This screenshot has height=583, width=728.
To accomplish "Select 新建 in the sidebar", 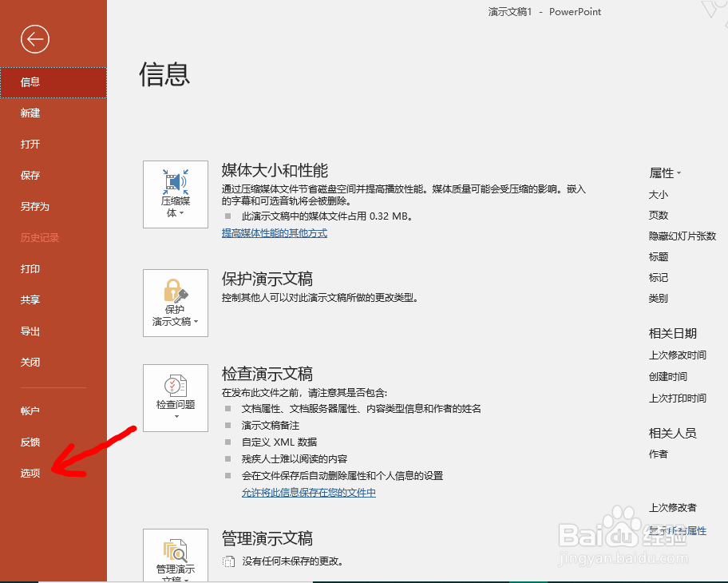I will (x=30, y=113).
